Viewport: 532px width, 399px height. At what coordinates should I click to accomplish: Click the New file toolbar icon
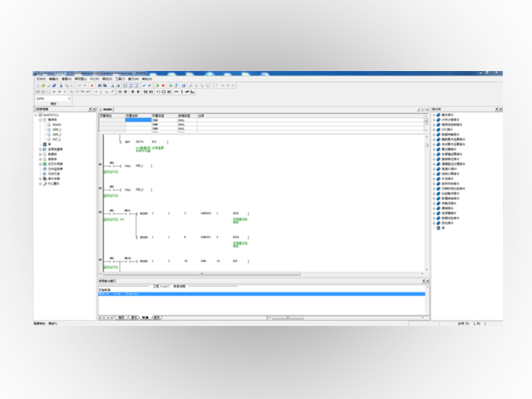(37, 86)
